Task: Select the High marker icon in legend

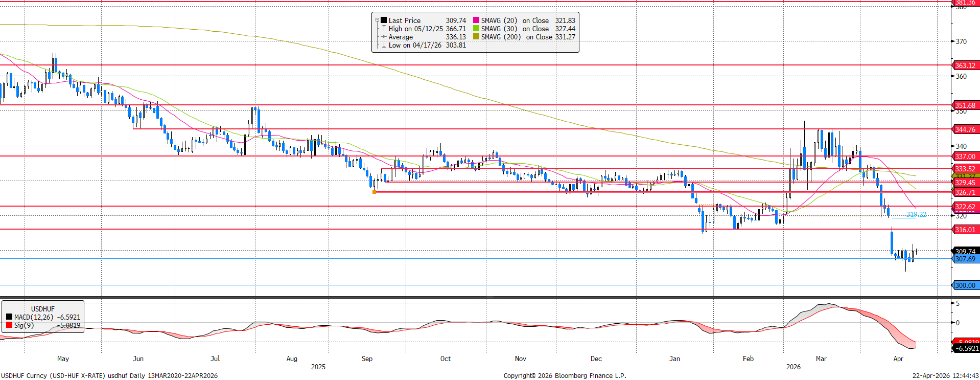Action: (384, 29)
